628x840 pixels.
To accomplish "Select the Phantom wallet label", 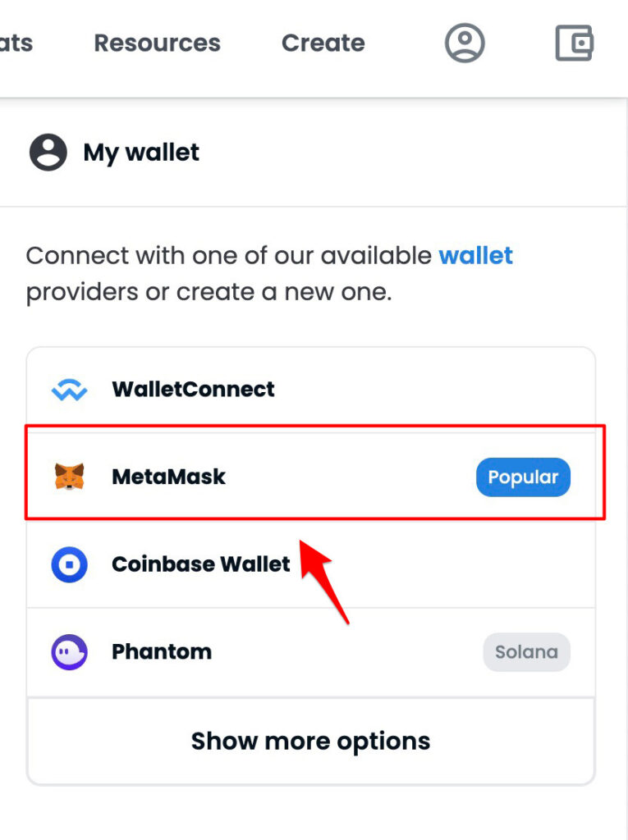I will coord(162,652).
